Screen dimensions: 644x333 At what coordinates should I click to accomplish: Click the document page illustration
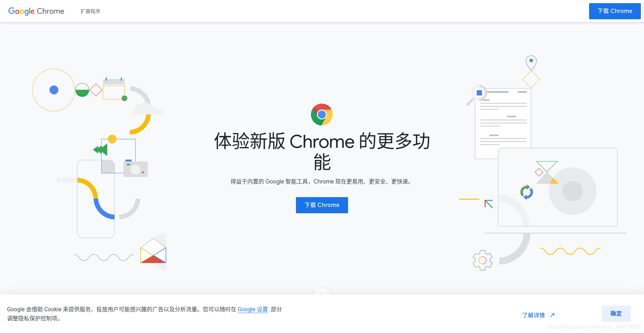point(503,123)
